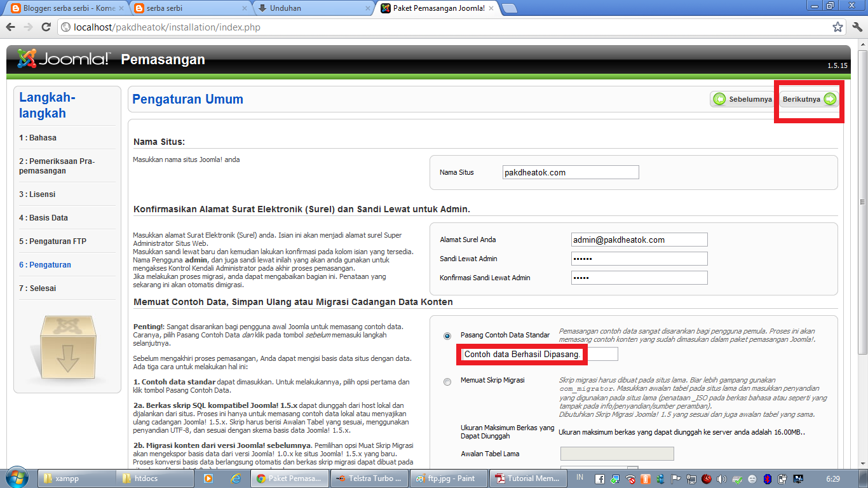
Task: Open htdocs folder from taskbar
Action: tap(156, 478)
